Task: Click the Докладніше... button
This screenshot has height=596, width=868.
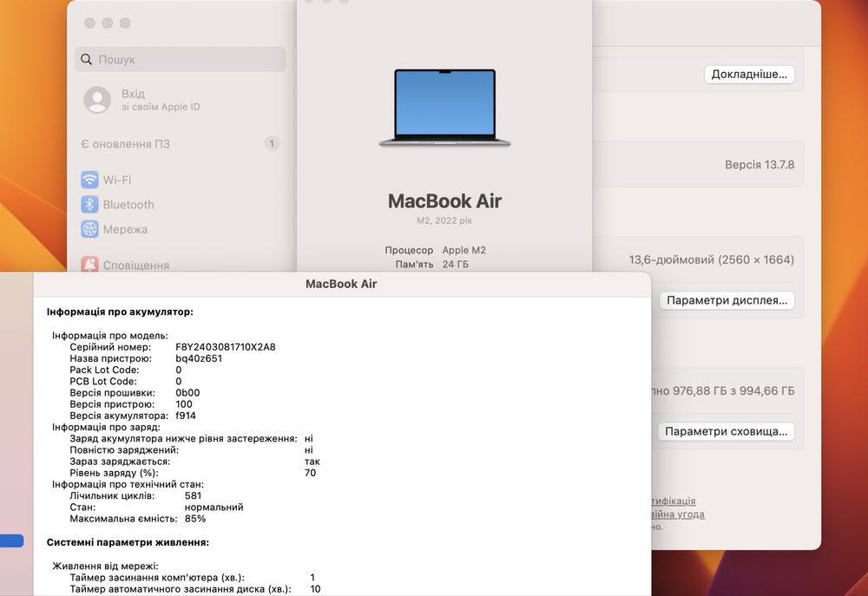Action: coord(749,74)
